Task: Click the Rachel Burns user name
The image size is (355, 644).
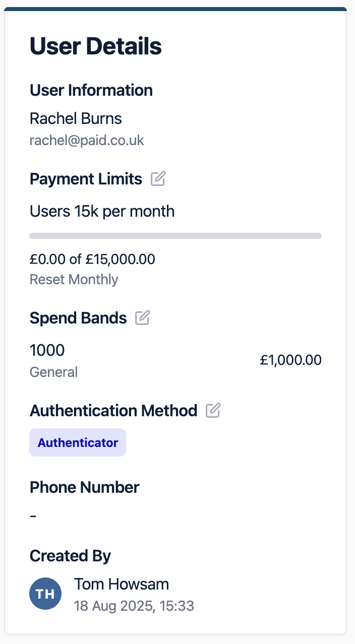Action: [x=76, y=118]
